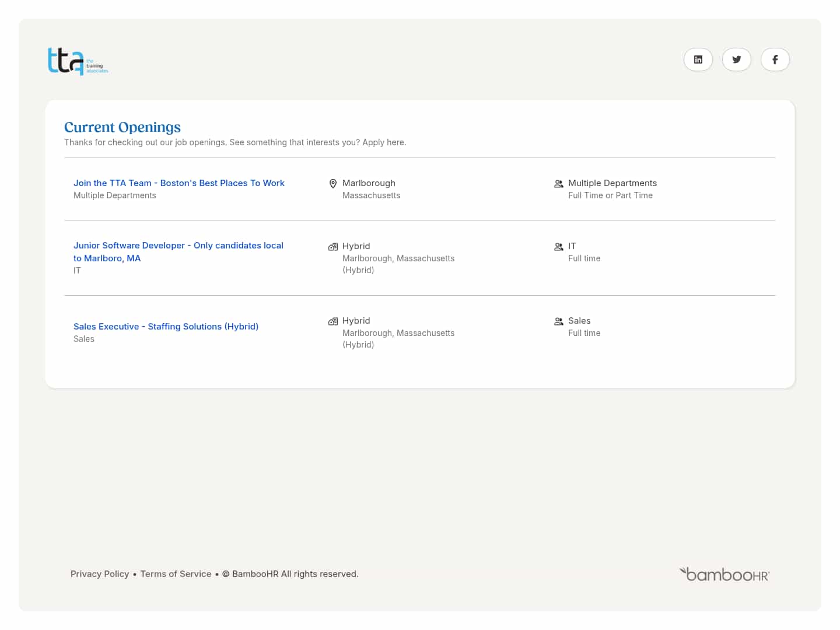
Task: Click the Full Time or Part Time text
Action: click(x=610, y=195)
